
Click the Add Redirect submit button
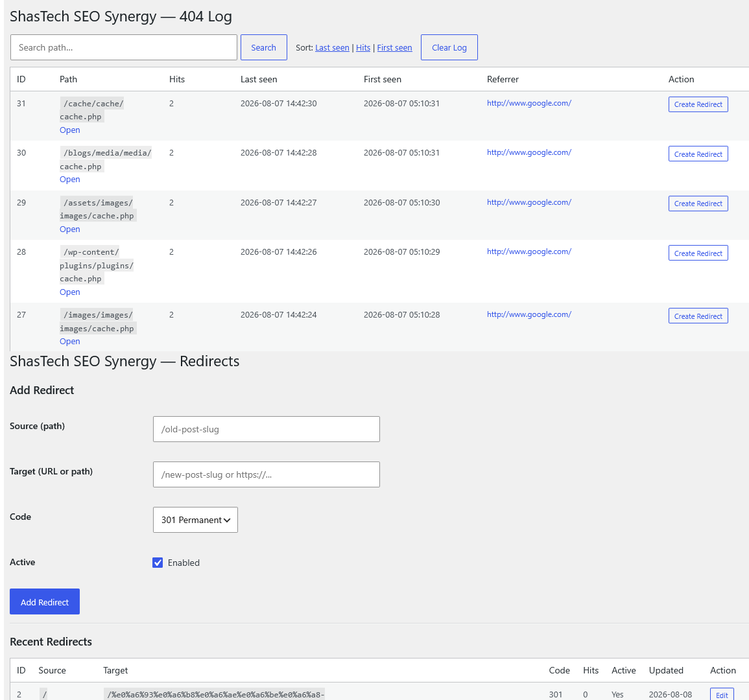(45, 601)
